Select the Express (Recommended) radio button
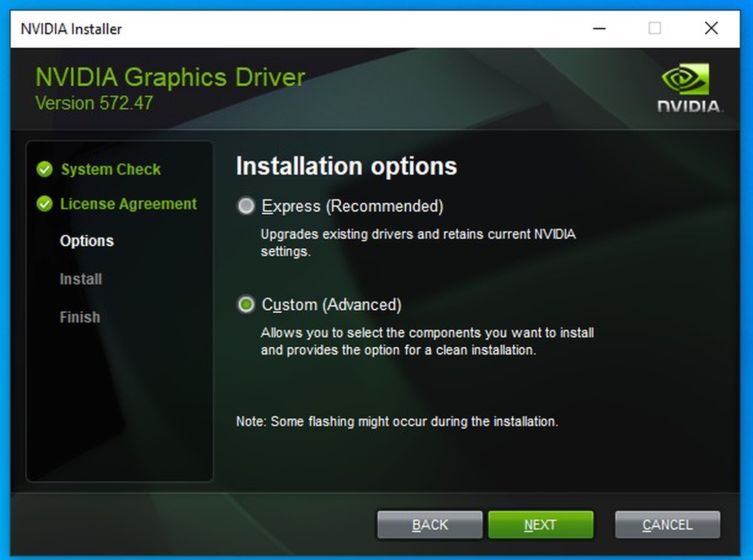The height and width of the screenshot is (560, 753). click(x=246, y=206)
